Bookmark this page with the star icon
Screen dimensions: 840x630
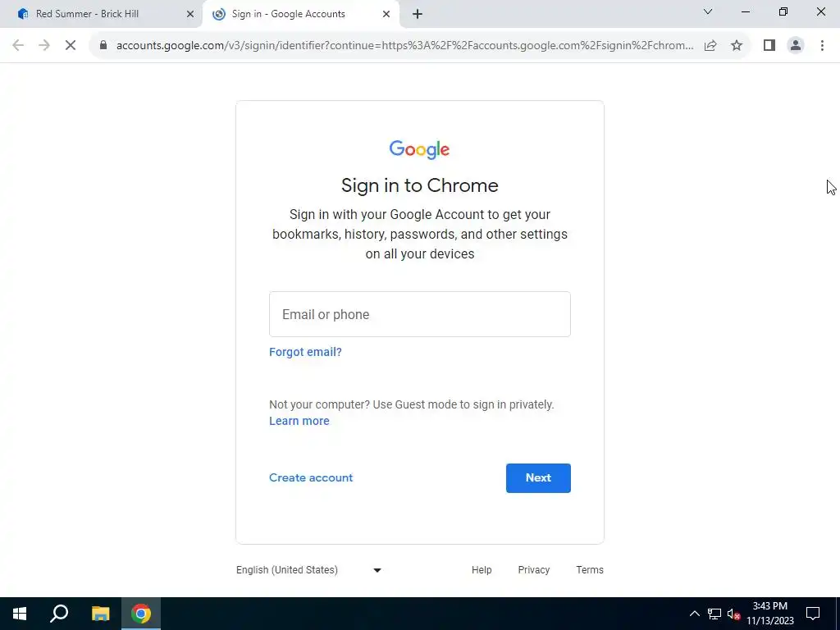point(737,46)
